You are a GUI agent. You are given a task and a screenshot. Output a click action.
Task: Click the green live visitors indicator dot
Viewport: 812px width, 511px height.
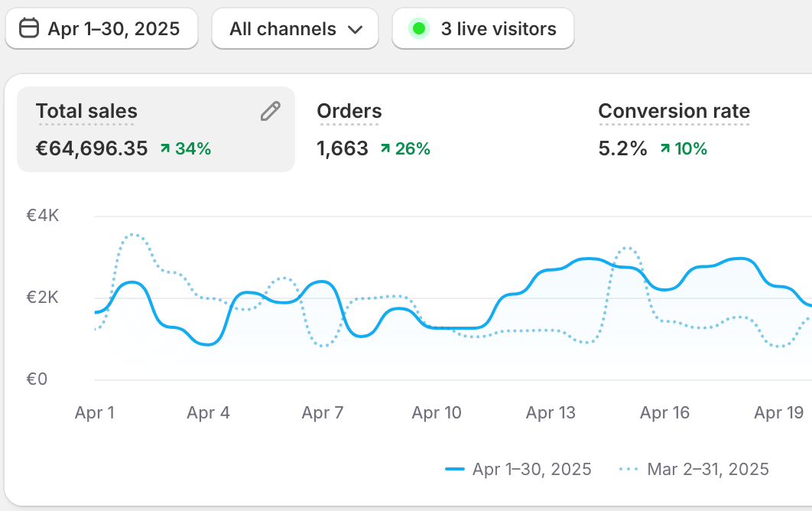click(x=418, y=29)
